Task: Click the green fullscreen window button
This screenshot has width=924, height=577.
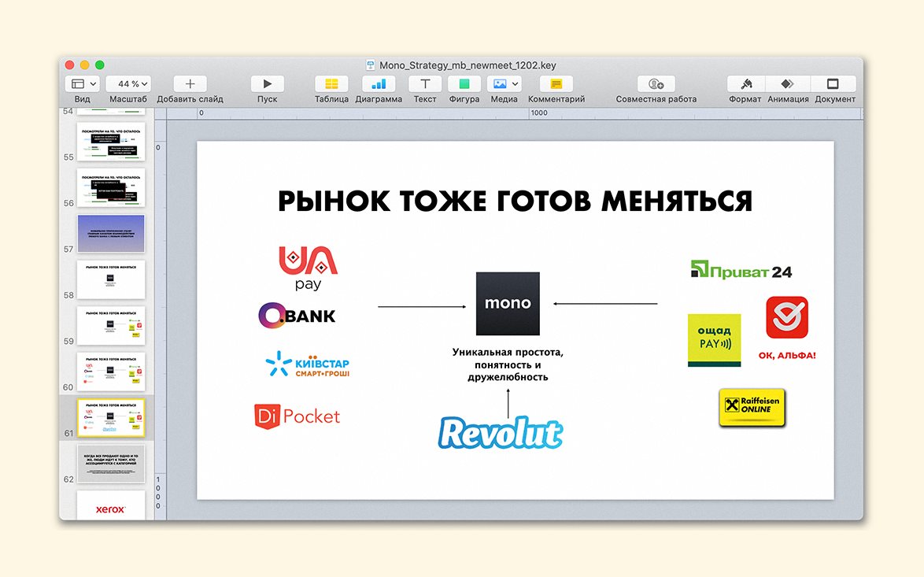Action: click(100, 65)
